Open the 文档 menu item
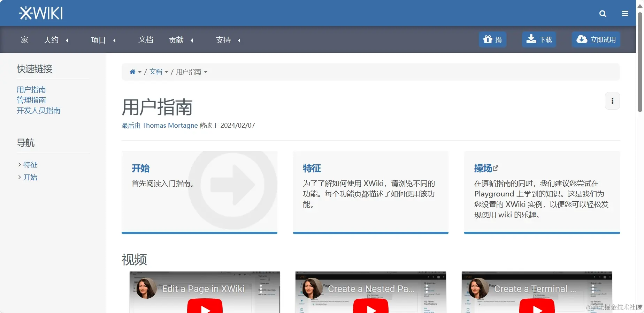 coord(146,40)
